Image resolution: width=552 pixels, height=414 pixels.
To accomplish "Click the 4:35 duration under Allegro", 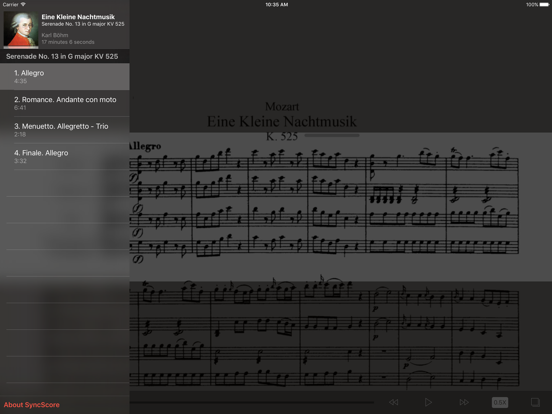I will click(20, 81).
